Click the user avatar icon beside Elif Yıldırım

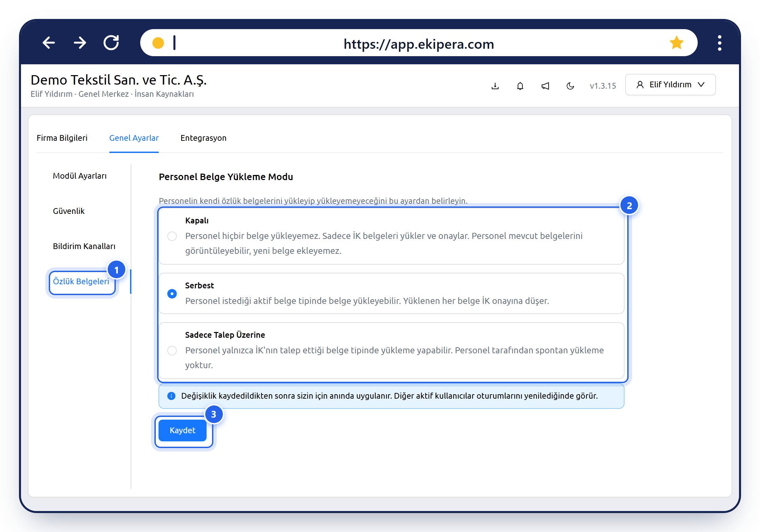(640, 85)
